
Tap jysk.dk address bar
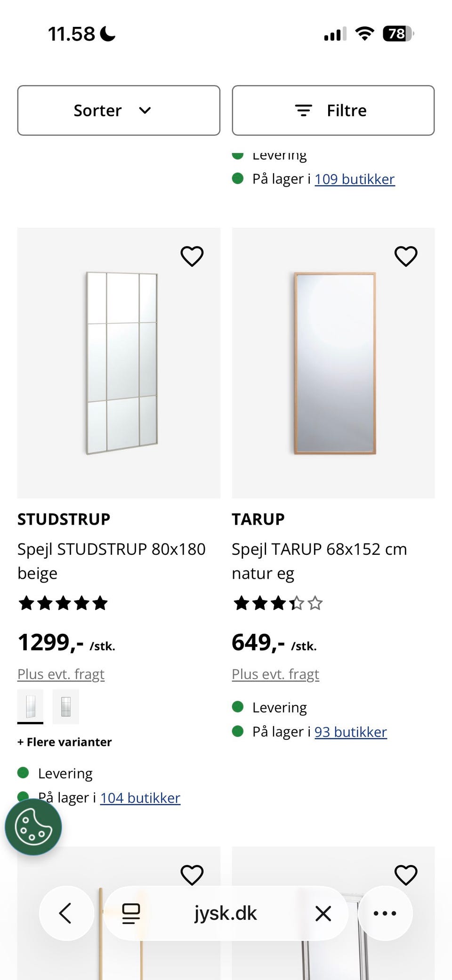click(226, 914)
